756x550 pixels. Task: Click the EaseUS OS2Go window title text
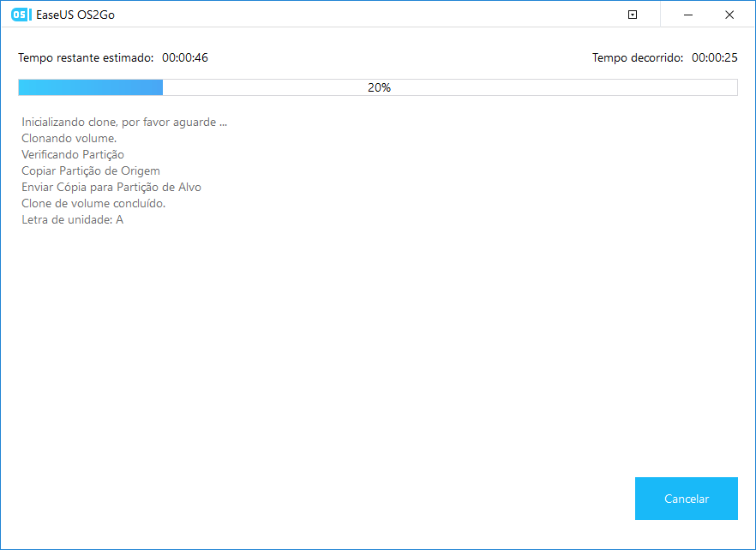pyautogui.click(x=75, y=15)
